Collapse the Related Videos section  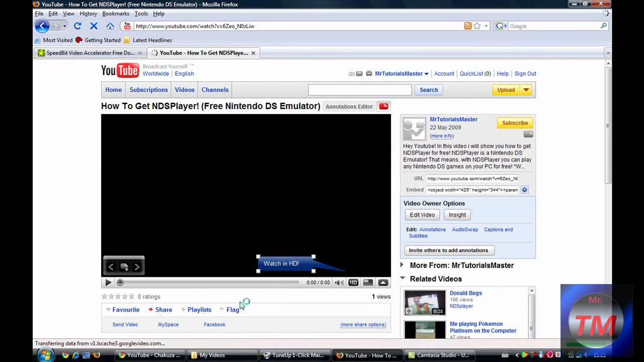click(x=403, y=278)
